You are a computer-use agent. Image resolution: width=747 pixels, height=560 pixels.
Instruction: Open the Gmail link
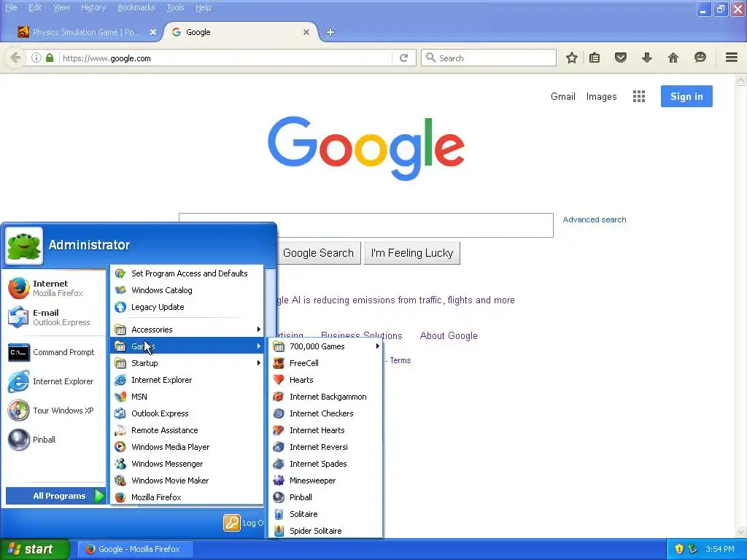pyautogui.click(x=563, y=97)
